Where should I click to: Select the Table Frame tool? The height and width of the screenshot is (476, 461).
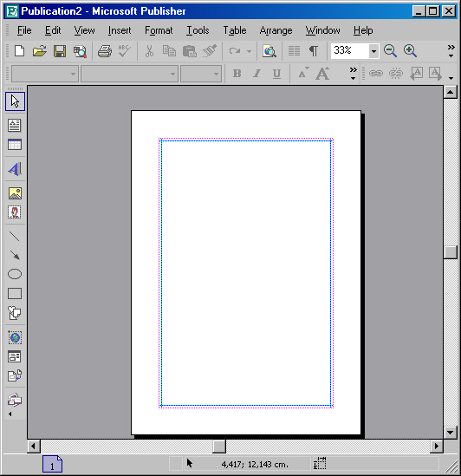15,145
